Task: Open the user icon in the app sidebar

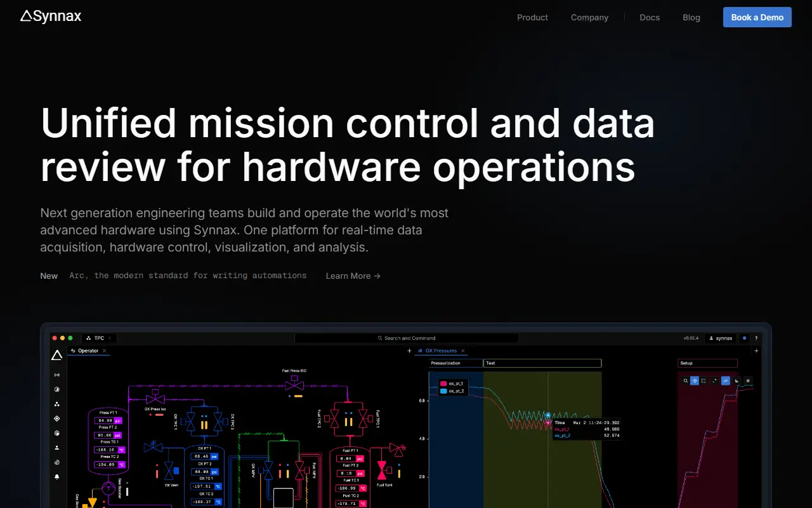Action: point(57,448)
